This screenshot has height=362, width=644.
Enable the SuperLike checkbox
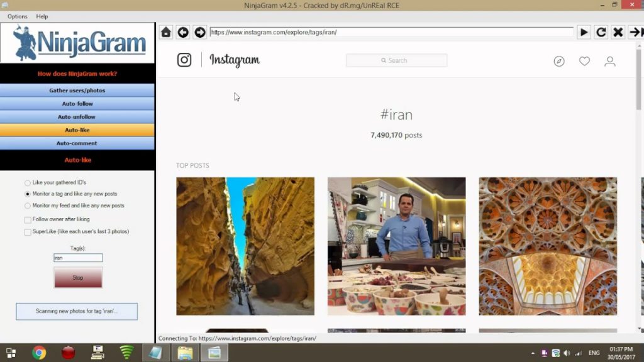(x=28, y=232)
